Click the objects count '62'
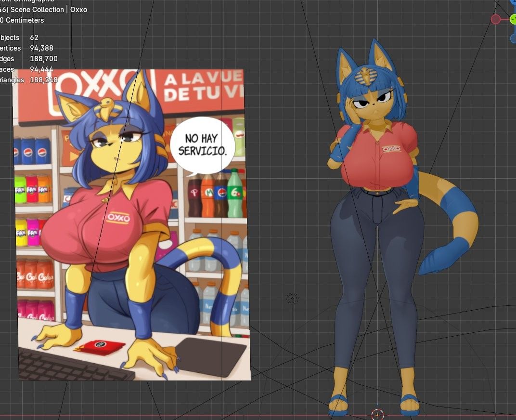516x420 pixels. coord(34,38)
